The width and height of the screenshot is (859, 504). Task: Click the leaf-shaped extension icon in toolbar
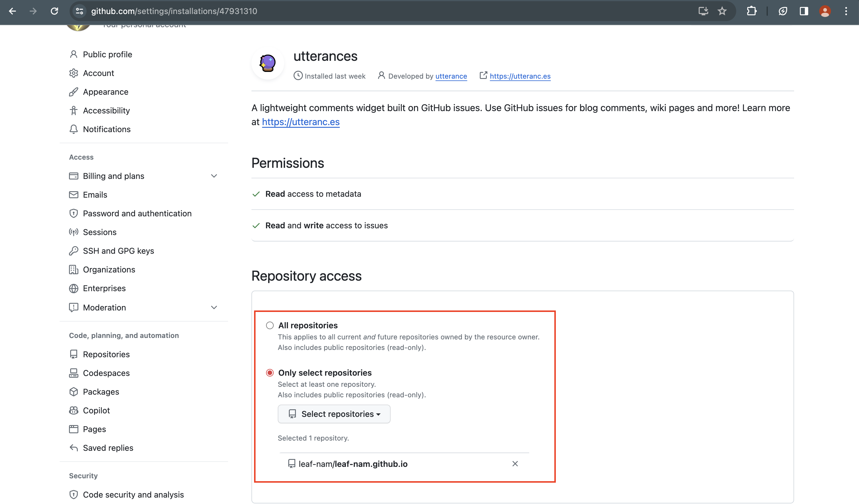coord(783,11)
